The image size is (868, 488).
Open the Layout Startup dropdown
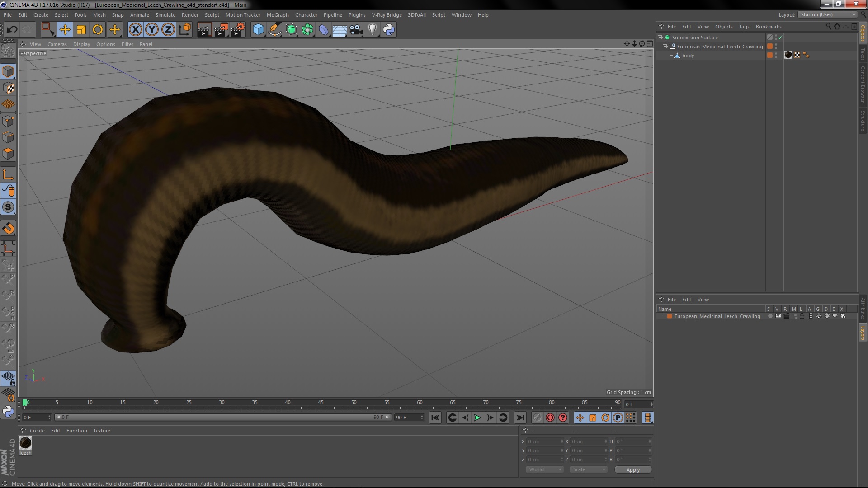point(827,14)
